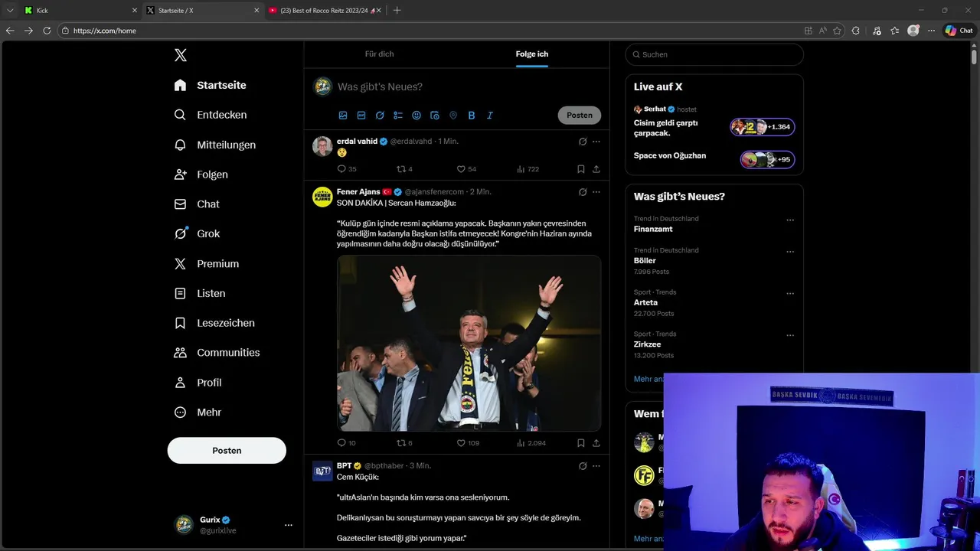The height and width of the screenshot is (551, 980).
Task: Reply to the Fener Ajans post
Action: coord(341,443)
